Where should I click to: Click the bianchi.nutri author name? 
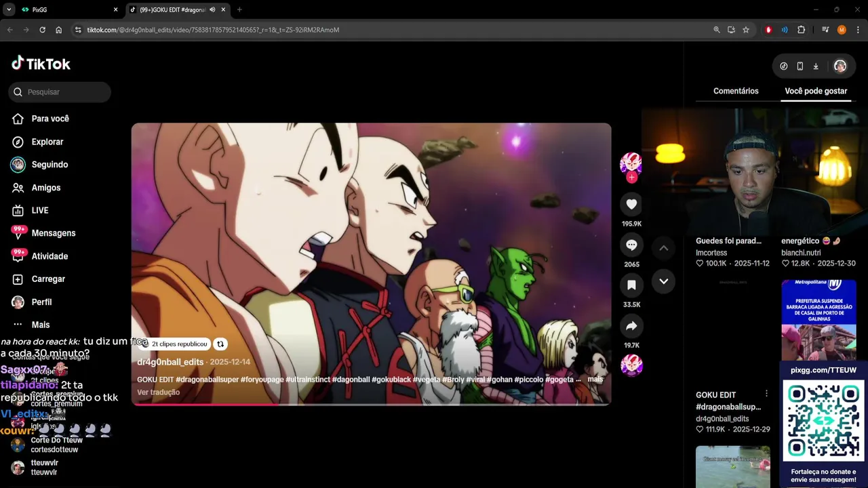pos(801,253)
